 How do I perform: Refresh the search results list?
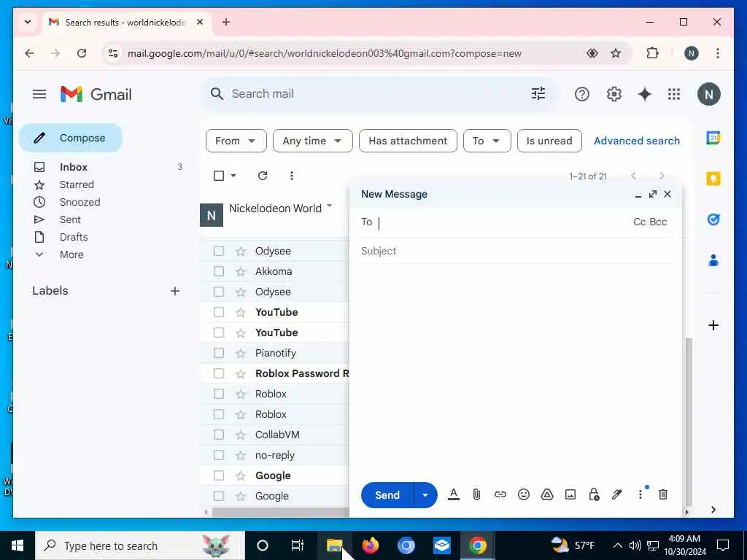[x=263, y=176]
